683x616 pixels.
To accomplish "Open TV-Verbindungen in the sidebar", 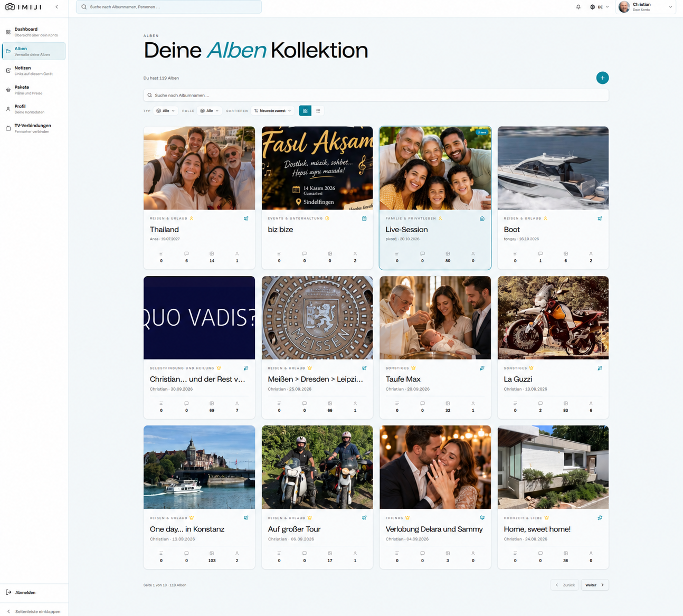I will coord(34,128).
